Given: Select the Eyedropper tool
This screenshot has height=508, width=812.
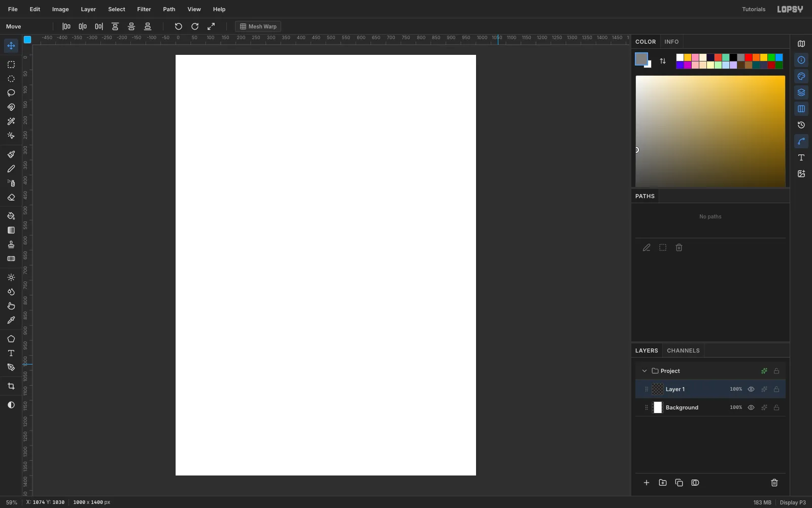Looking at the screenshot, I should [x=11, y=320].
